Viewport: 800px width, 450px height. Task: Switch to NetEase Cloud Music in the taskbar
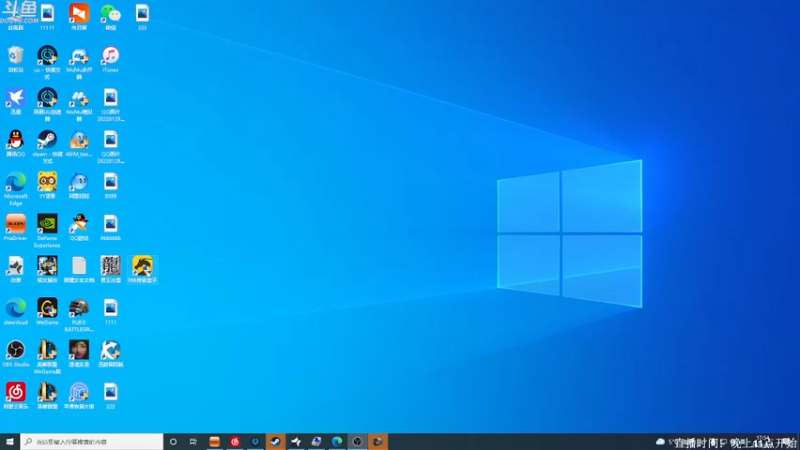point(235,441)
